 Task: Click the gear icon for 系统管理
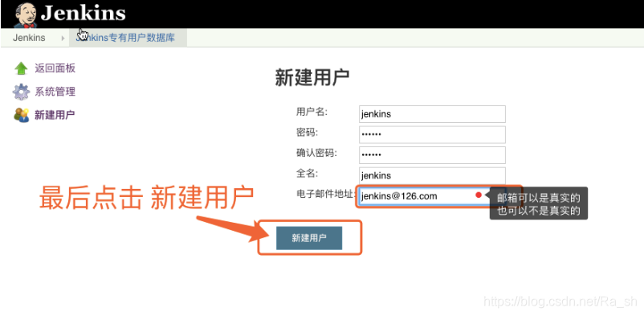pos(21,92)
